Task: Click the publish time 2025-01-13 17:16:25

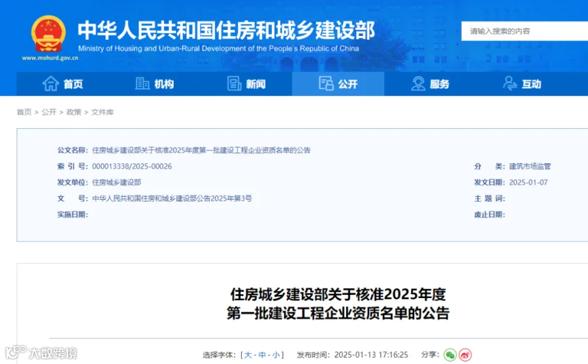Action: (x=371, y=355)
